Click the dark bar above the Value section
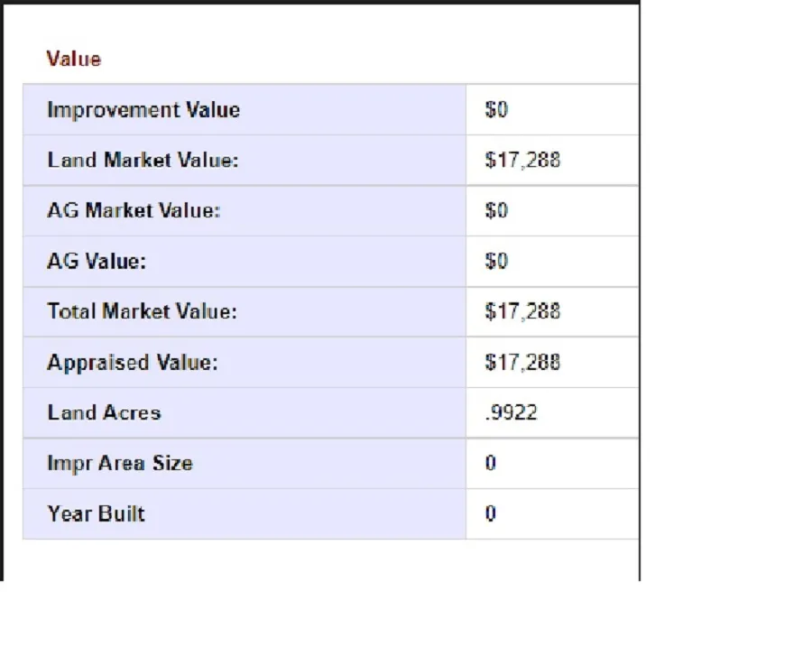This screenshot has height=647, width=812. click(319, 2)
